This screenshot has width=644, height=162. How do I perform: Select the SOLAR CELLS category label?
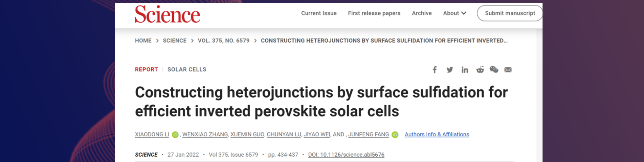click(x=187, y=70)
